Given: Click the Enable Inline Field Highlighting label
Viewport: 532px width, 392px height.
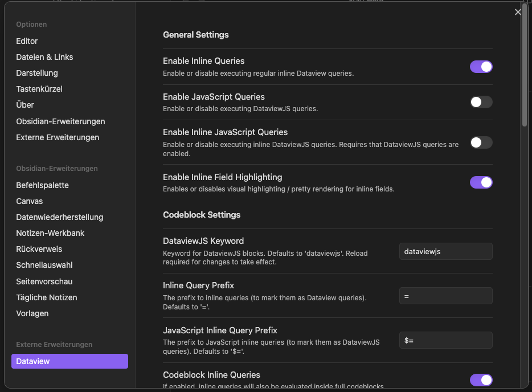Looking at the screenshot, I should point(223,177).
